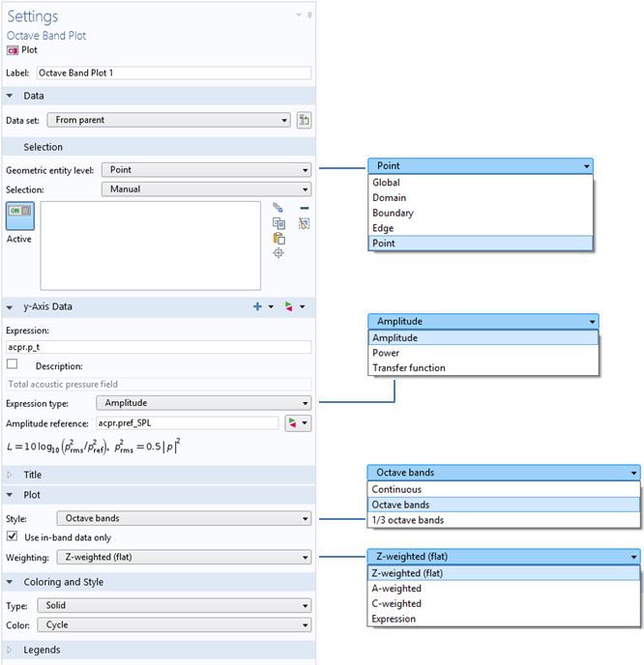Screen dimensions: 644x665
Task: Click the Label text field
Action: coord(174,72)
